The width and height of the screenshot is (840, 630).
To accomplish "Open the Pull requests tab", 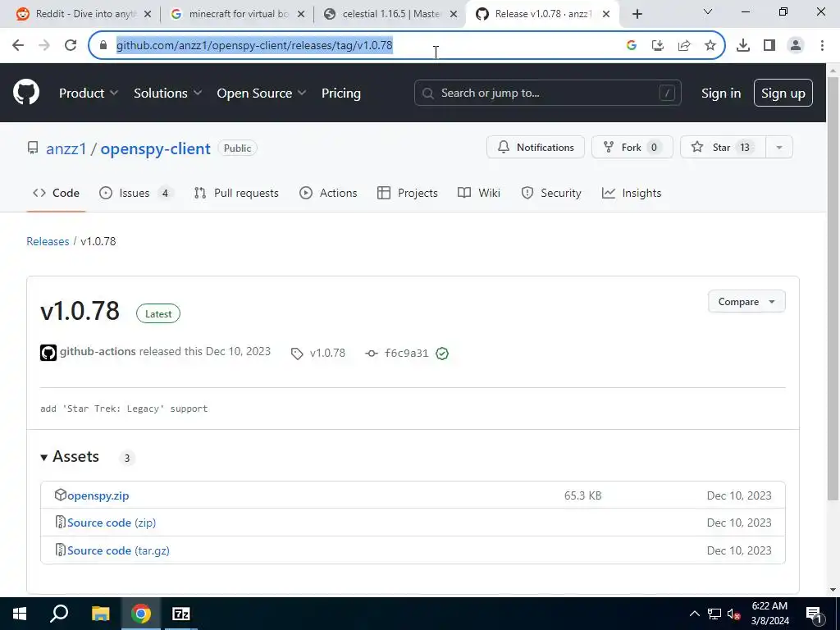I will pyautogui.click(x=236, y=193).
